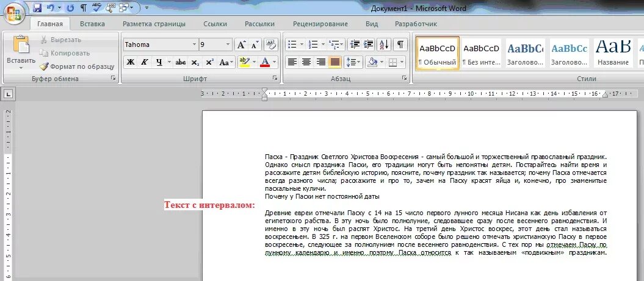Switch to the Разметка страницы tab

coord(154,24)
